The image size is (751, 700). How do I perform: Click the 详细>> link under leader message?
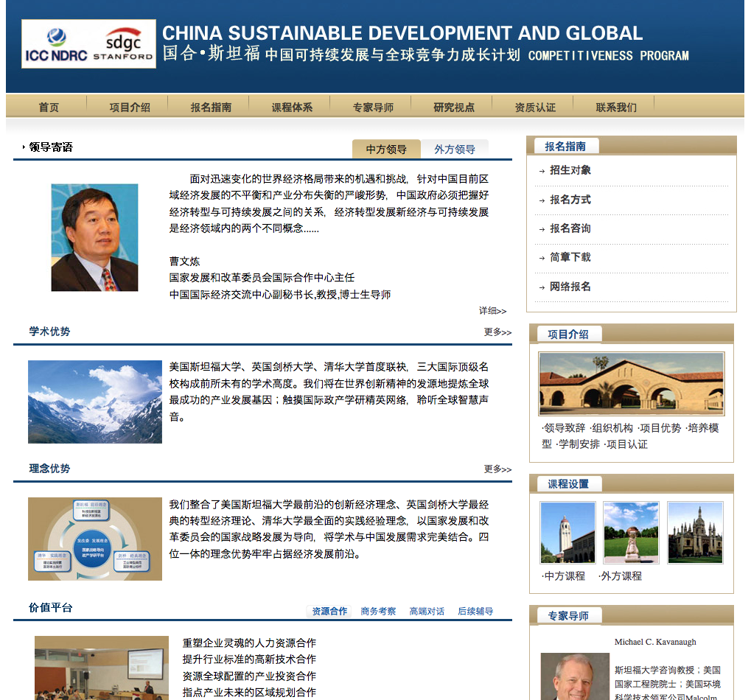click(x=492, y=311)
